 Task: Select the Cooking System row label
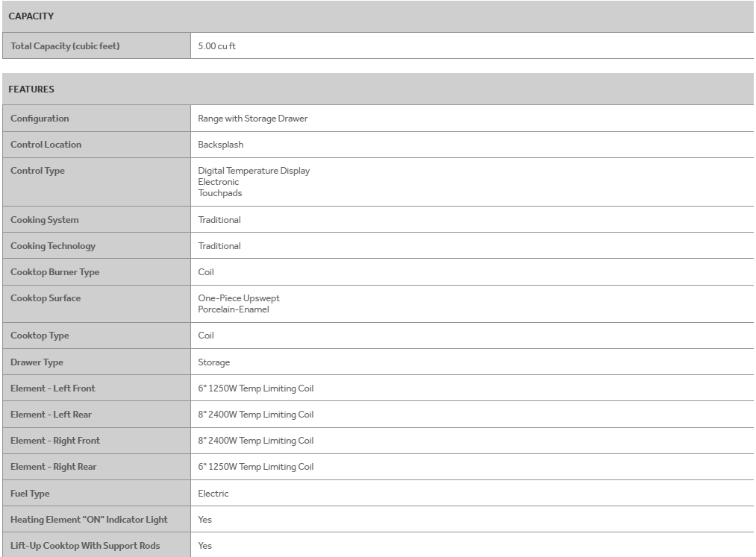[44, 220]
